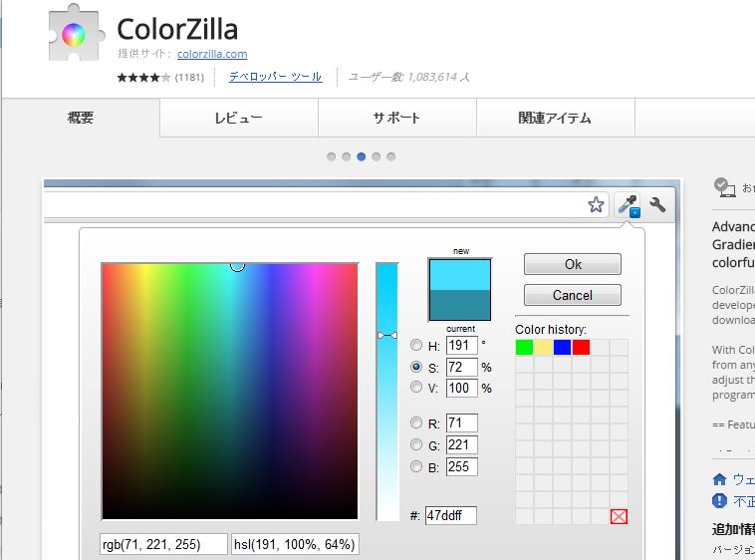
Task: Open the サポート tab
Action: (x=397, y=118)
